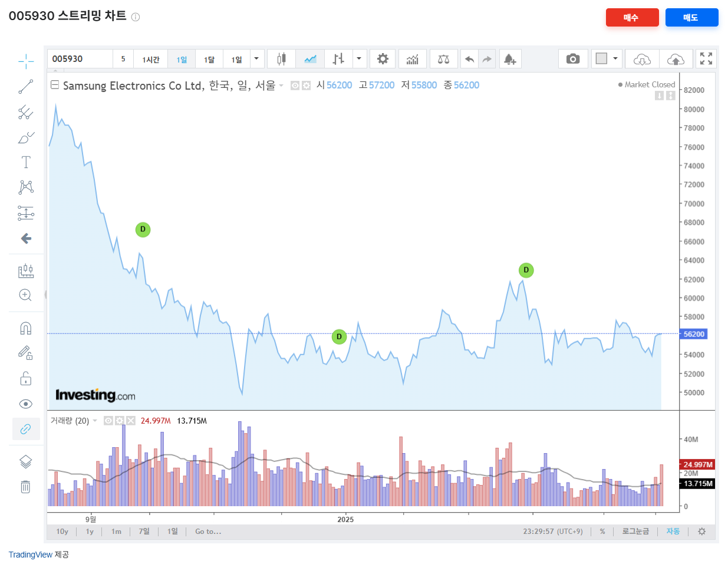The image size is (728, 564).
Task: Click info icon beside chart title
Action: [x=136, y=17]
